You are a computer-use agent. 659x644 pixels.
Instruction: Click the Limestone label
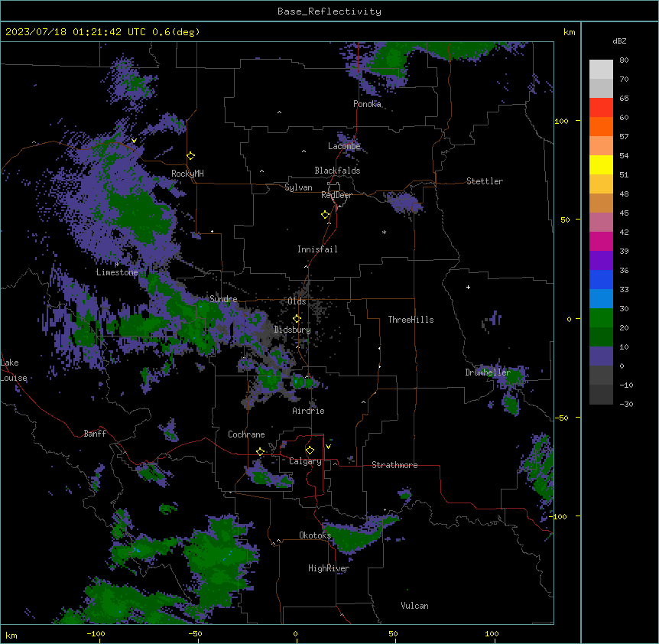click(x=117, y=272)
